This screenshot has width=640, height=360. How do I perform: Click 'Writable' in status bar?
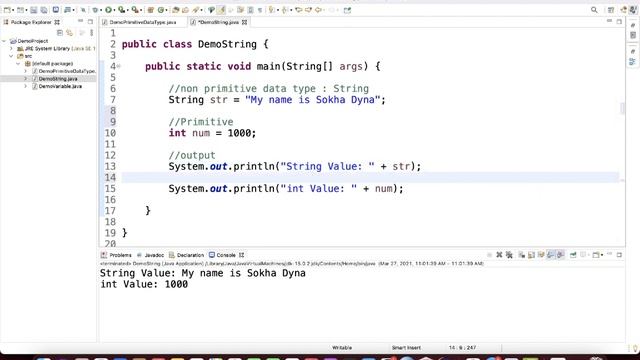[342, 348]
